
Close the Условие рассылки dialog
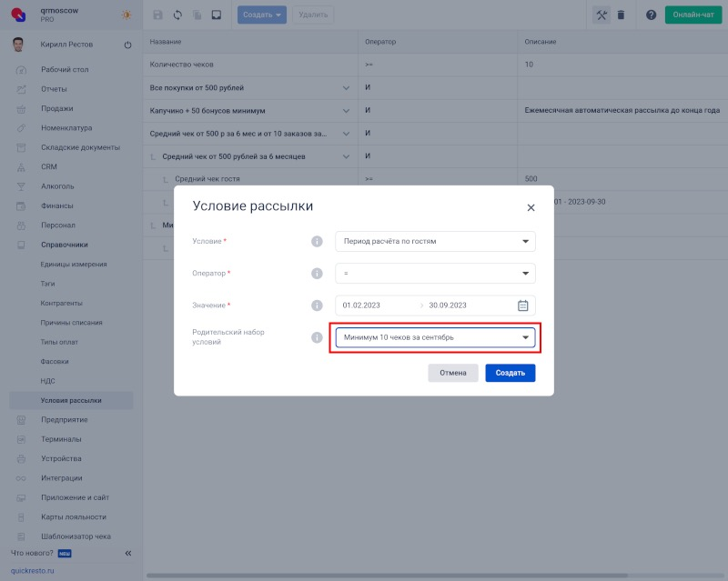click(531, 207)
